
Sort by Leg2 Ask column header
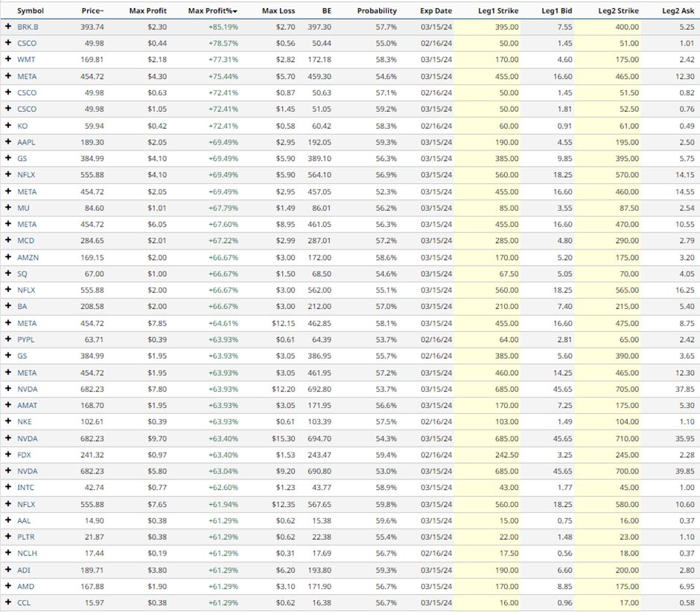pyautogui.click(x=678, y=10)
